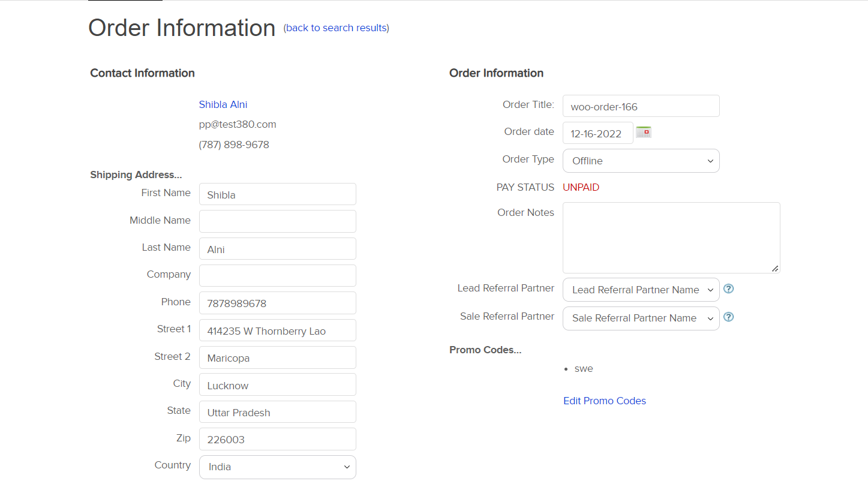The height and width of the screenshot is (490, 868).
Task: Click inside the Order Notes text area
Action: pos(671,238)
